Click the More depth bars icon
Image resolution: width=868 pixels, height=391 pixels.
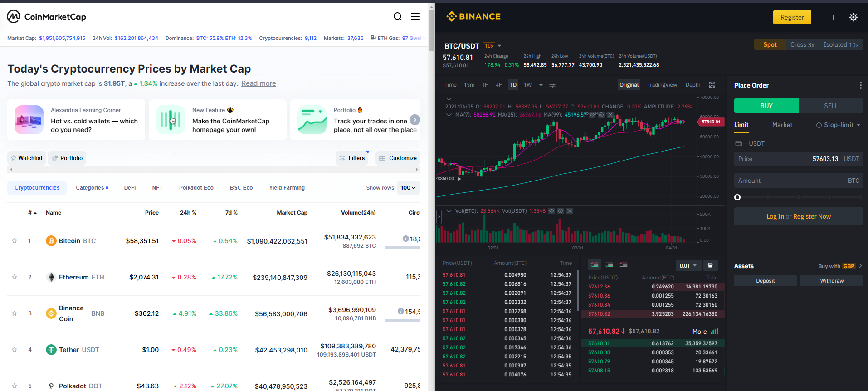pyautogui.click(x=714, y=332)
